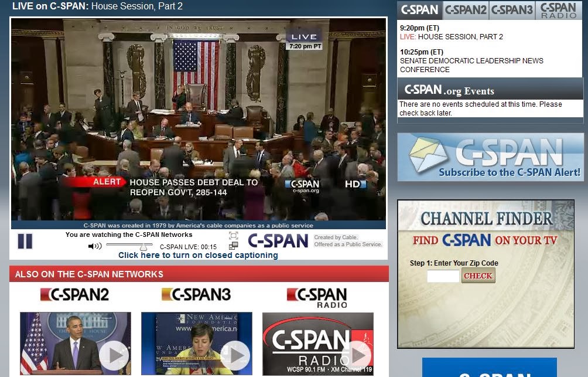Open the video in pop-out window
588x377 pixels.
pos(233,246)
